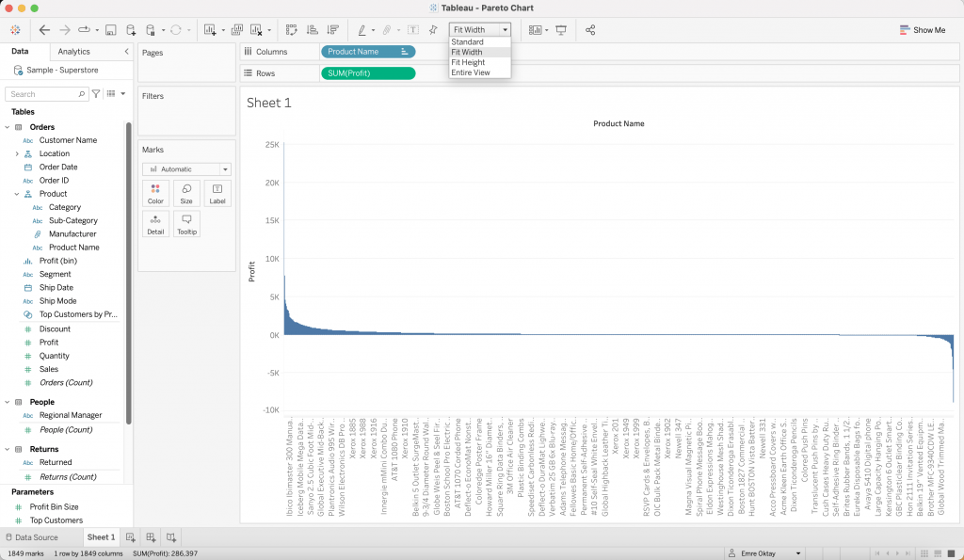Open the Automatic mark type dropdown
This screenshot has height=560, width=964.
click(x=186, y=169)
